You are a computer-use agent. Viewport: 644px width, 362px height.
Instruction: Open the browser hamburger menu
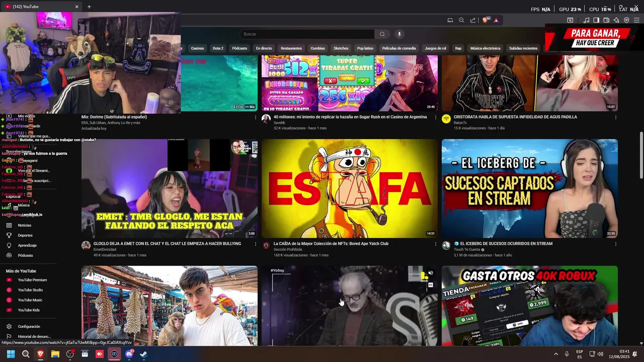tap(636, 20)
